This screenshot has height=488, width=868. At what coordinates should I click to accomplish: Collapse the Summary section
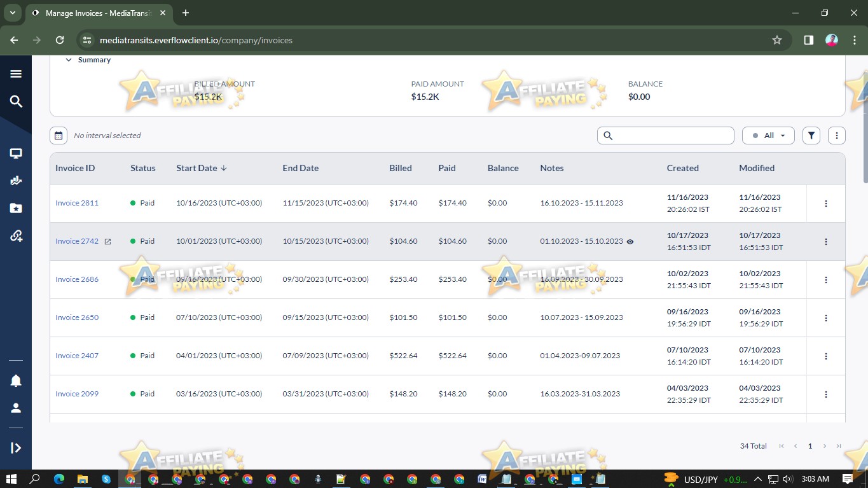tap(69, 60)
